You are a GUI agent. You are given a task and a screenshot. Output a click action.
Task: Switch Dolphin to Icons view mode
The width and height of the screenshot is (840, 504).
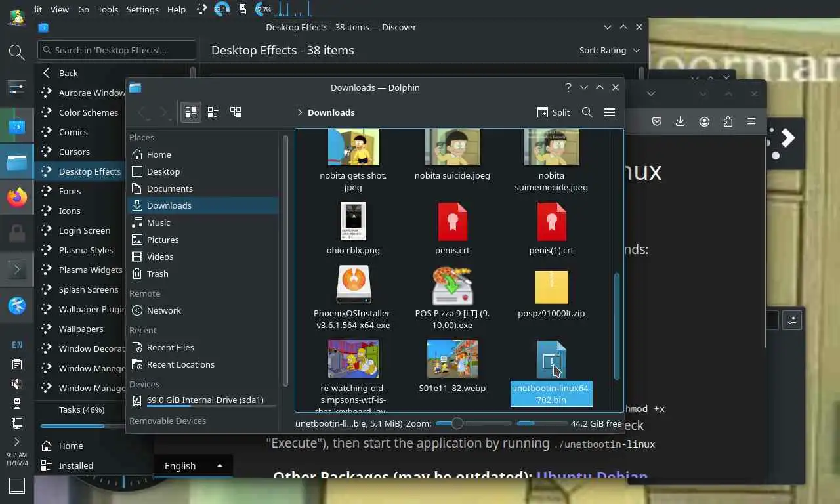pos(191,112)
